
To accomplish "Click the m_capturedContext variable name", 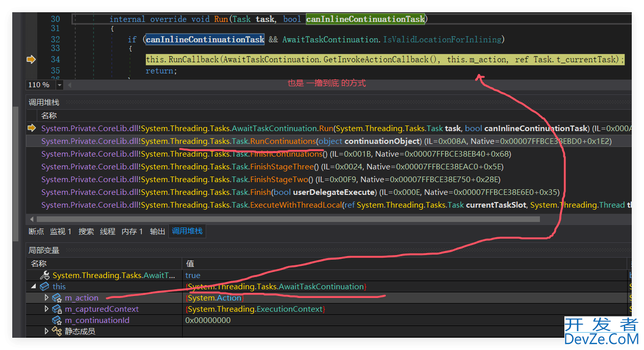I will [x=102, y=309].
